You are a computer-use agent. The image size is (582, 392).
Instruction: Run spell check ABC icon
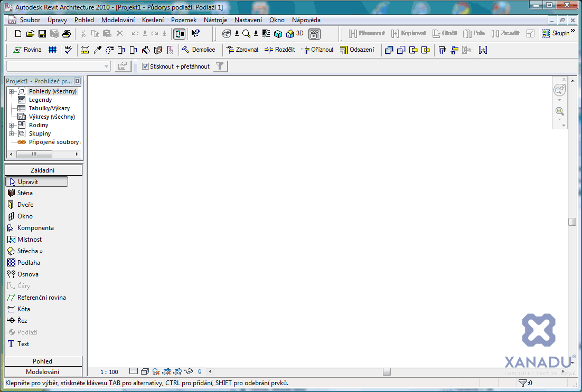pos(68,50)
